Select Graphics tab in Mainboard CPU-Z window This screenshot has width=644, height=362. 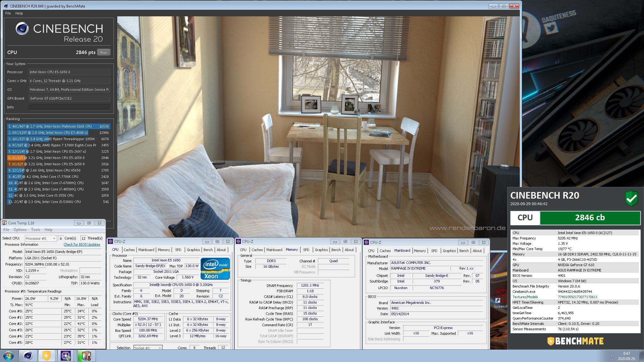pyautogui.click(x=449, y=251)
